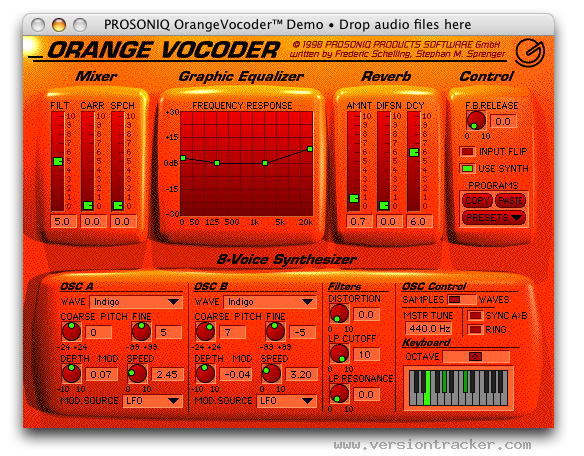Click the OSC B fine pitch knob
Screen dimensions: 584x456
point(275,331)
